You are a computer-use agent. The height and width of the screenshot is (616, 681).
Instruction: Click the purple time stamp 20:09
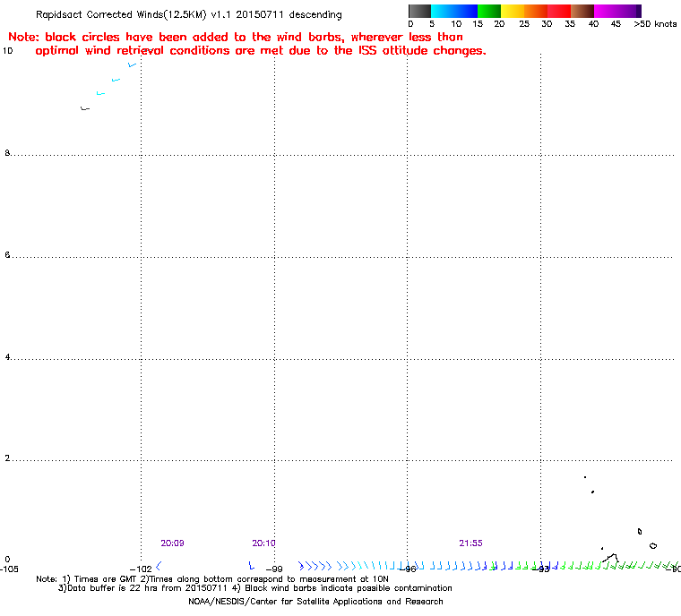coord(172,543)
